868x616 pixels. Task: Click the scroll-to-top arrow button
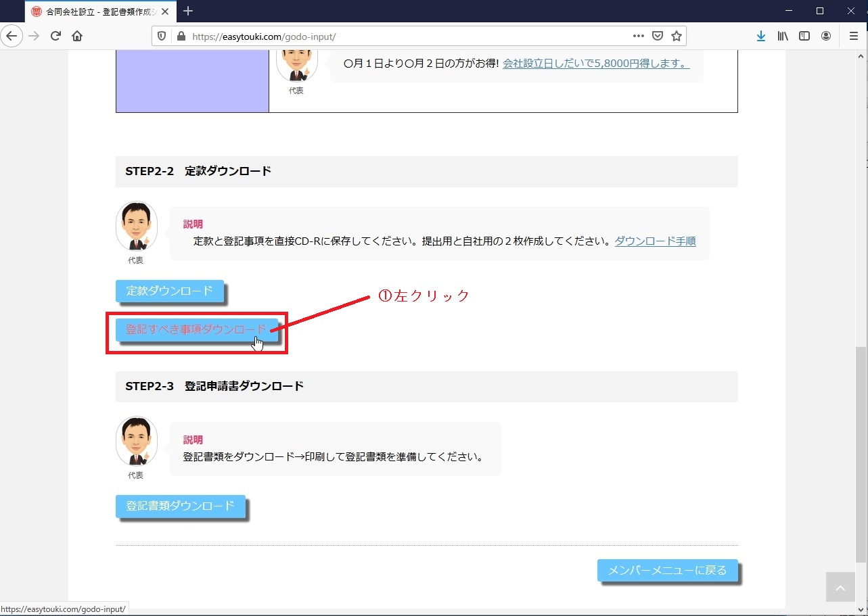840,588
